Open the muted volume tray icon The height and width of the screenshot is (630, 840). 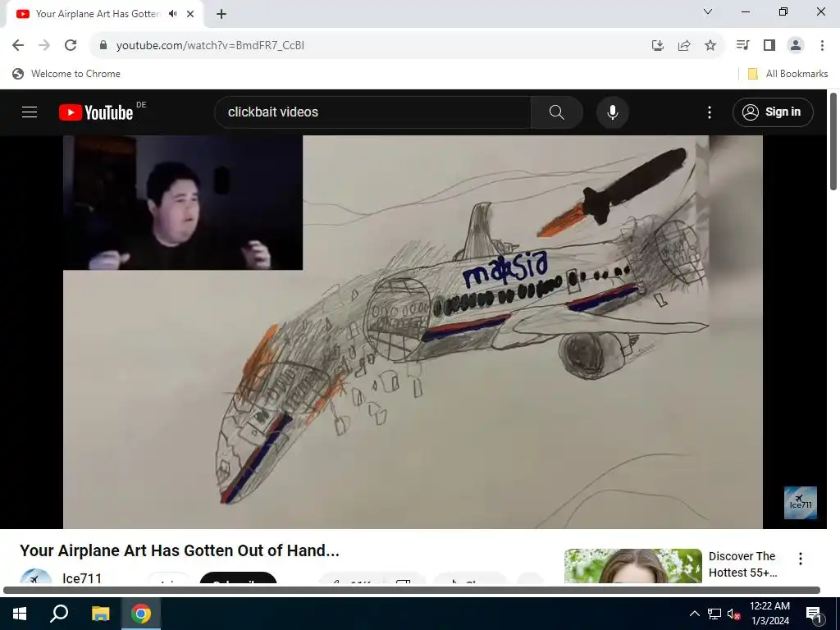click(733, 614)
